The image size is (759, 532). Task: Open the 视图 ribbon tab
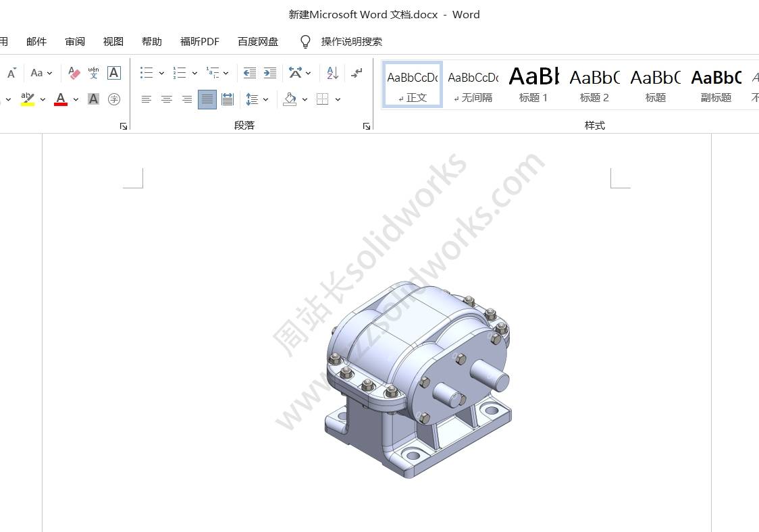[x=113, y=41]
